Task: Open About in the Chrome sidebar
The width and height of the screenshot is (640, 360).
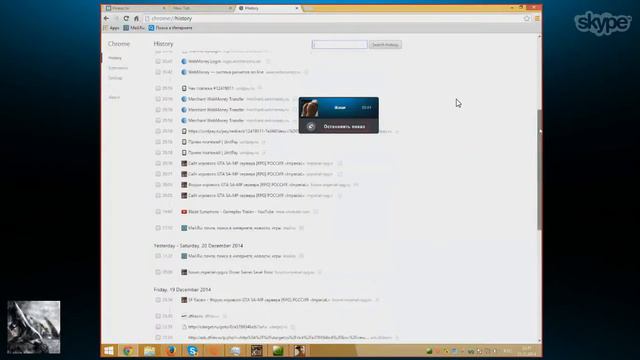Action: [x=114, y=97]
